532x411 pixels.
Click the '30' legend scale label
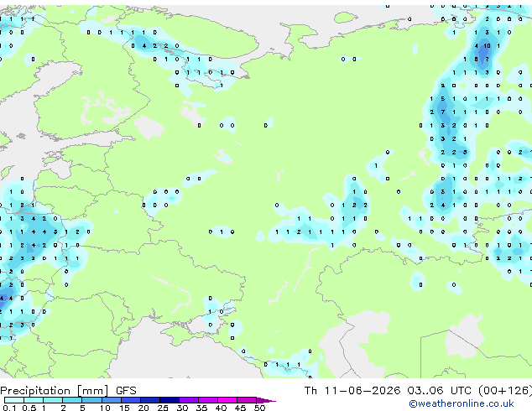(x=182, y=408)
